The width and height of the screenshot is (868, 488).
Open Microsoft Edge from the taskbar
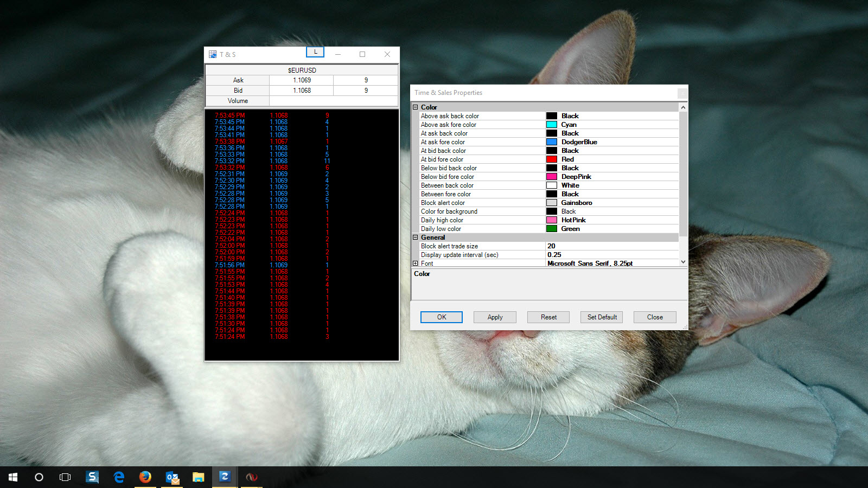pyautogui.click(x=119, y=477)
